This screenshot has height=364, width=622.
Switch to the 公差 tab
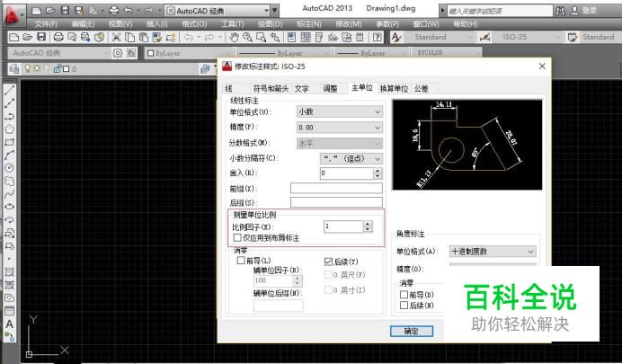coord(422,88)
